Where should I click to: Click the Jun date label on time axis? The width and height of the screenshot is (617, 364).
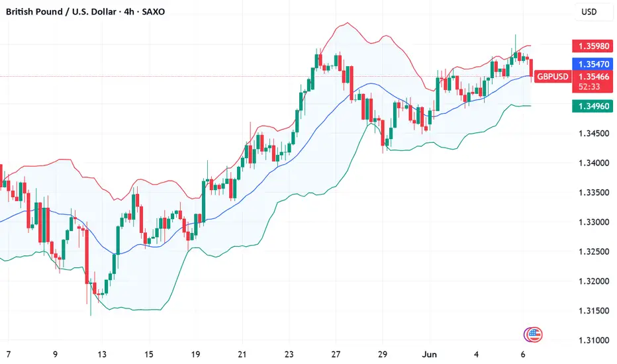point(429,354)
